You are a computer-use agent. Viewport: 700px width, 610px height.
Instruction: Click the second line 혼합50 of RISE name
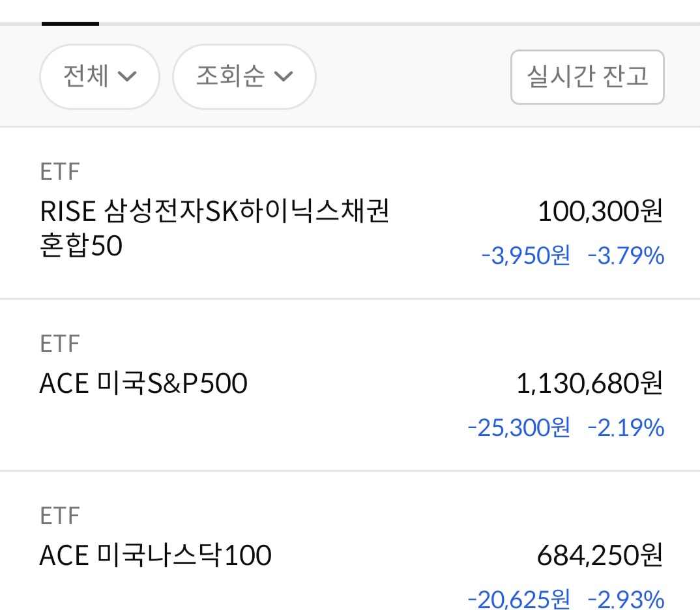pos(81,247)
